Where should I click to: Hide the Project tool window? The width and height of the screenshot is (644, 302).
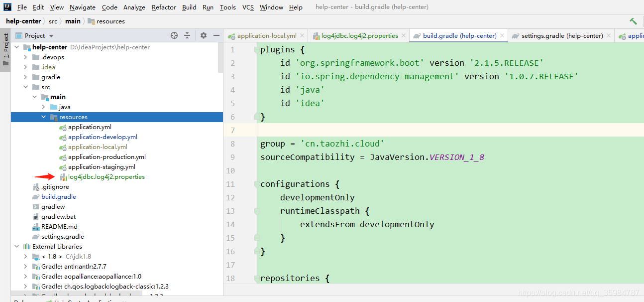tap(216, 35)
